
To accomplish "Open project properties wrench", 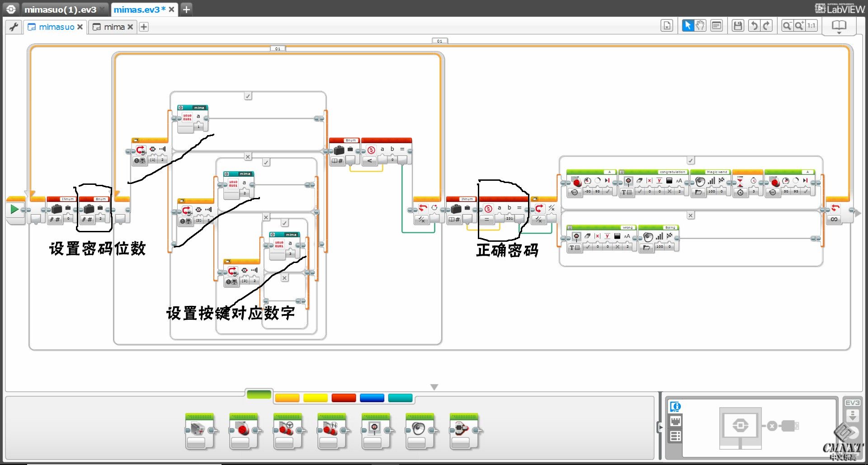I will (x=14, y=27).
